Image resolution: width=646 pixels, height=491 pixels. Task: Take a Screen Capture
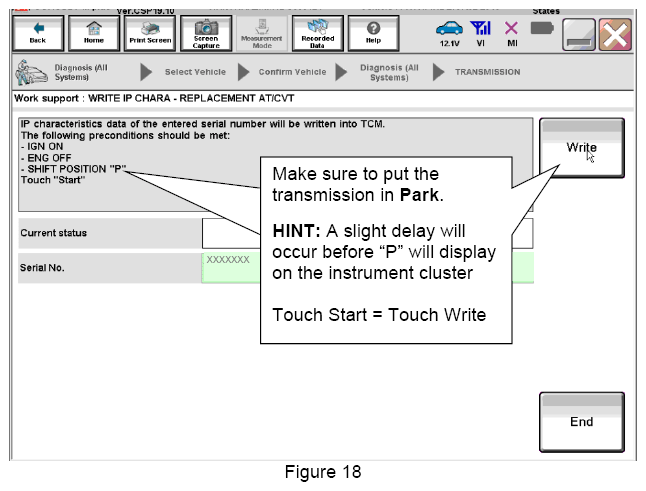(206, 33)
